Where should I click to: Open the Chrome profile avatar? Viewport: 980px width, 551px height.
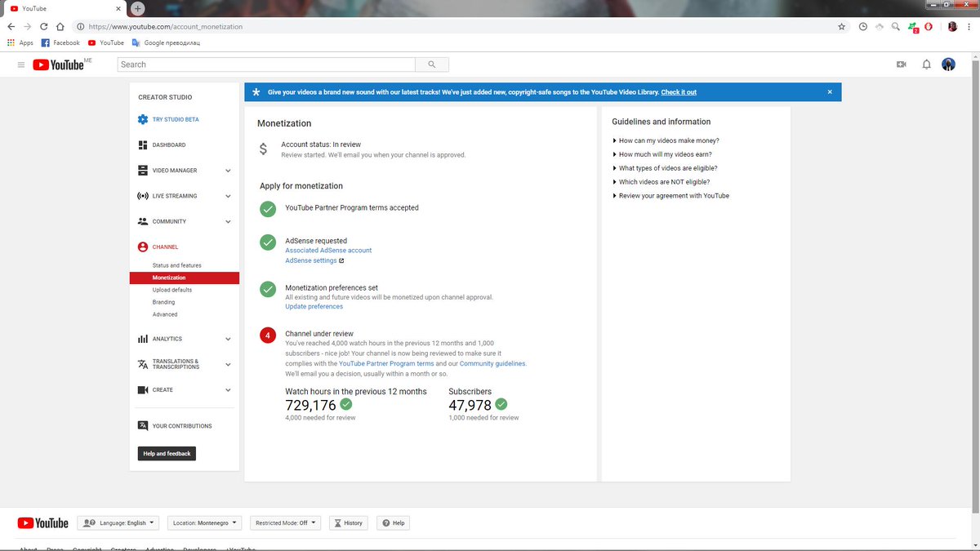(952, 26)
